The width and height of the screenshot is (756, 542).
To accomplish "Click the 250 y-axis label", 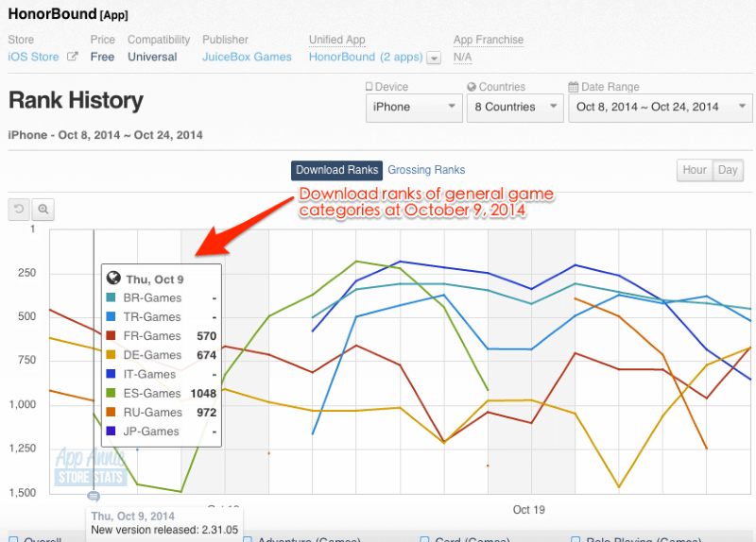I will tap(27, 273).
